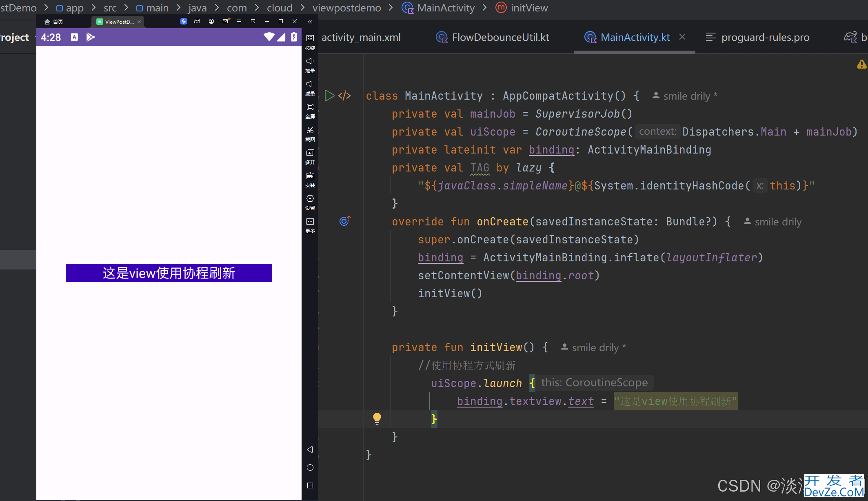Click the 'cloud' breadcrumb item
The width and height of the screenshot is (868, 501).
280,8
